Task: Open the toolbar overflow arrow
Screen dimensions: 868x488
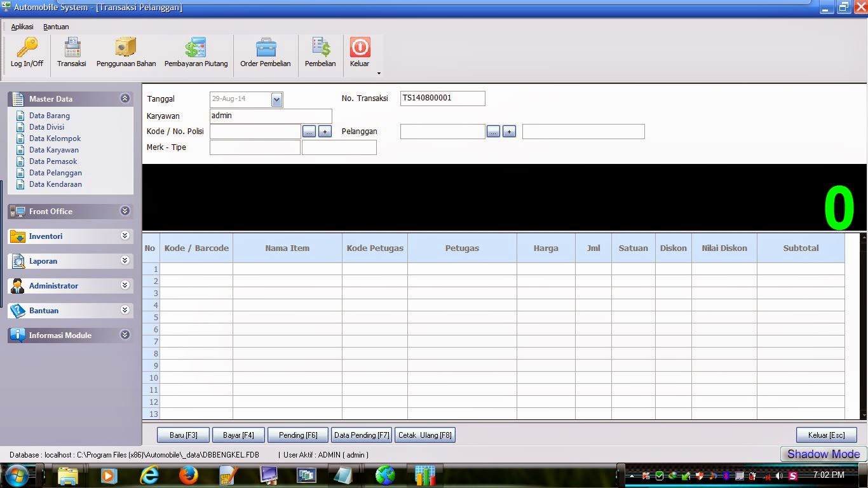Action: pyautogui.click(x=379, y=73)
